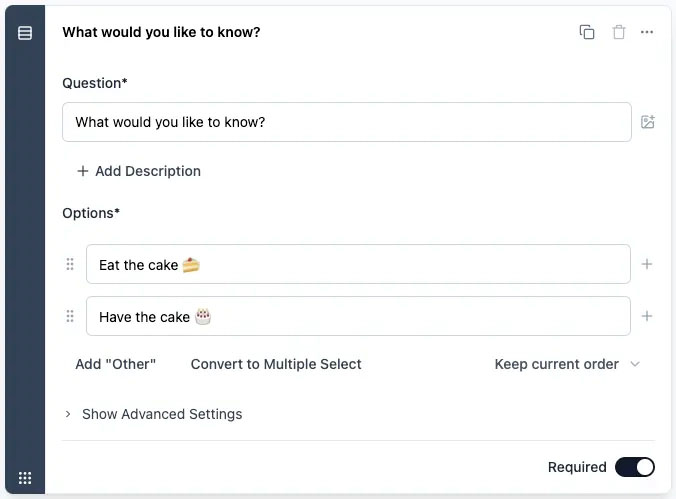Click the chevron beside Keep current order
The width and height of the screenshot is (676, 499).
[x=635, y=364]
